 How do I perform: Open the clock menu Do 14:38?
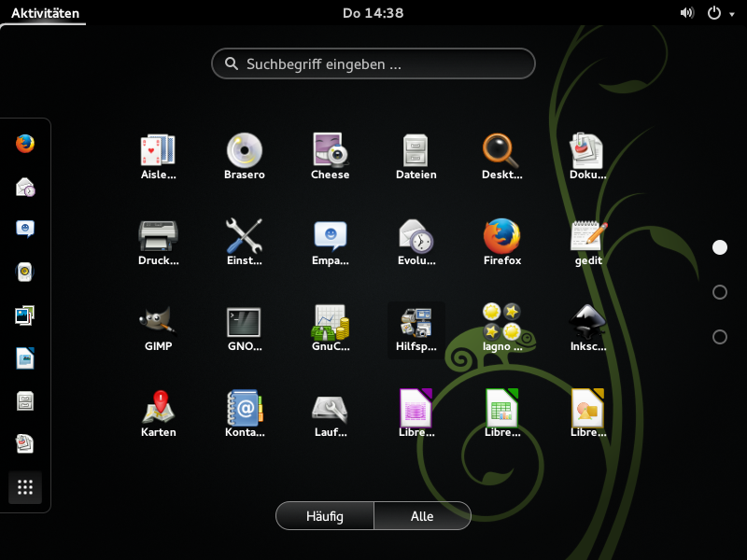pos(373,13)
